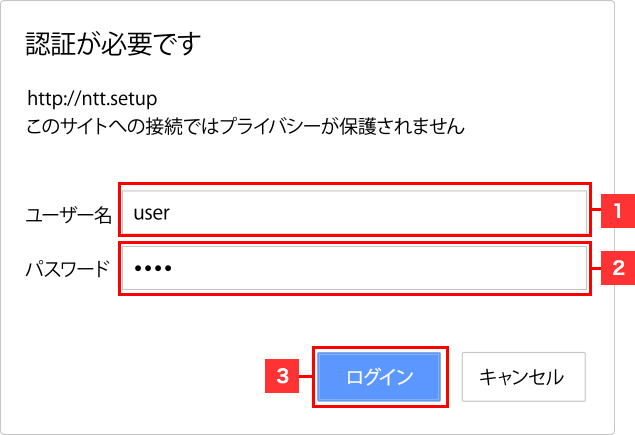Click the red number 1 marker
The height and width of the screenshot is (435, 635).
(618, 211)
